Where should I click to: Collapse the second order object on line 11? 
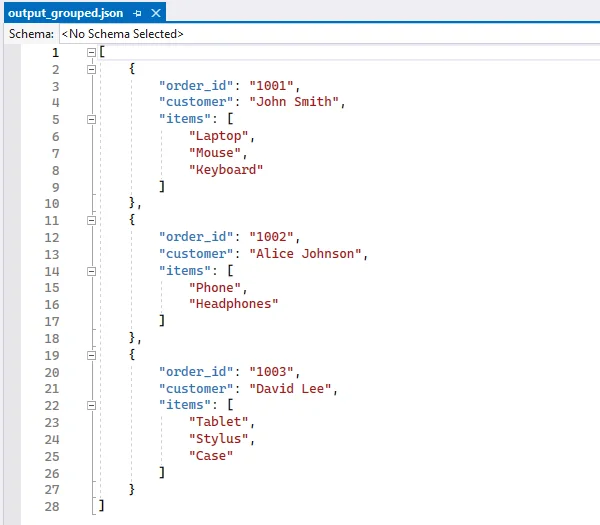(x=91, y=220)
